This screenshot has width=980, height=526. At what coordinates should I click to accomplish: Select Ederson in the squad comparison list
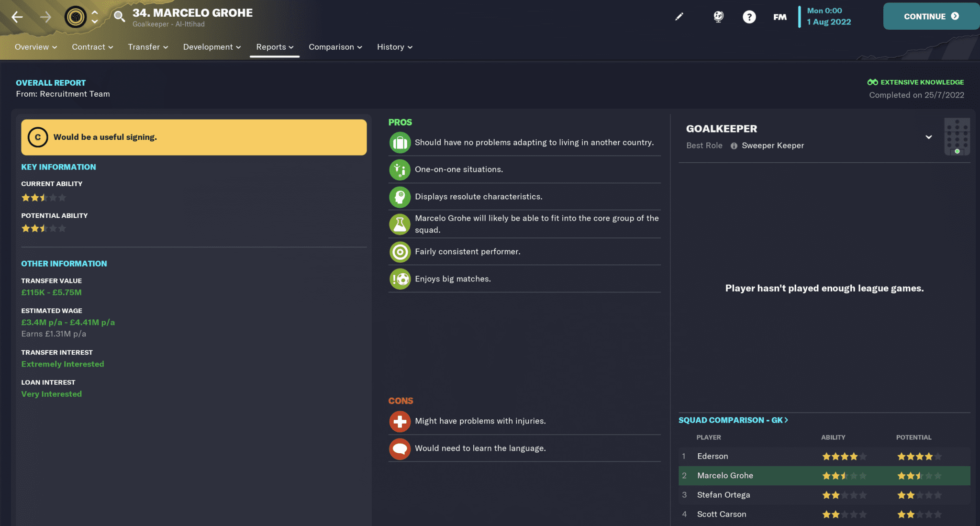point(713,456)
